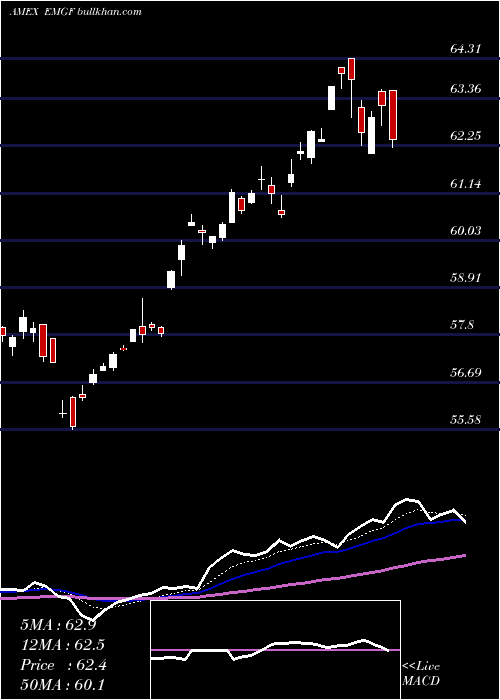Click the 50MA : 60.1 value
This screenshot has width=500, height=700.
click(x=63, y=685)
